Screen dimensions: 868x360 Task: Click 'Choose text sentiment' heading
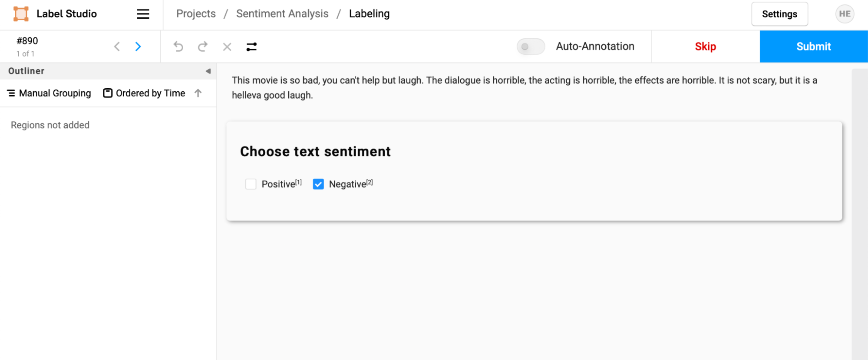click(315, 151)
